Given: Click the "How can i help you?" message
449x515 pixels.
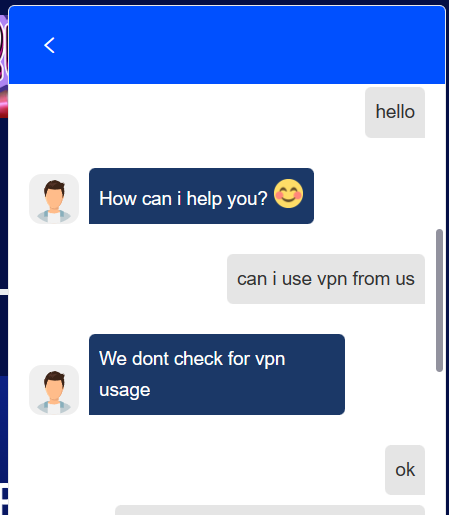Looking at the screenshot, I should point(201,196).
